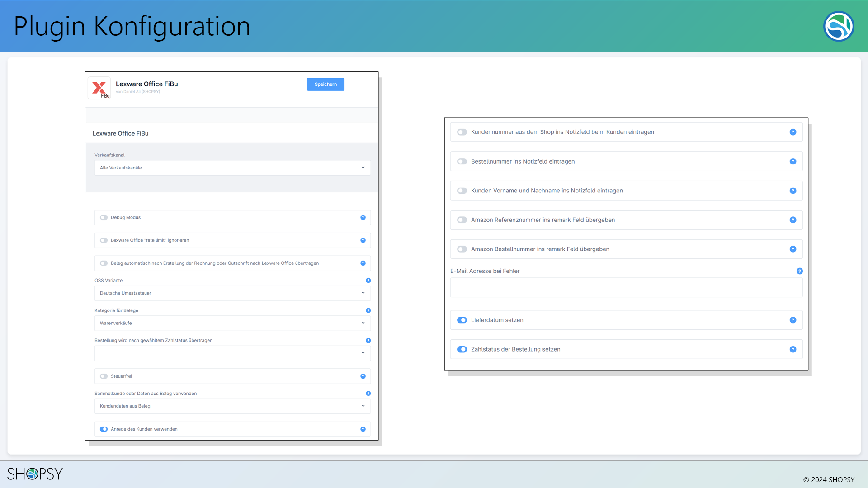Toggle Lexware Office rate limit ignorieren
Image resolution: width=868 pixels, height=488 pixels.
[104, 240]
